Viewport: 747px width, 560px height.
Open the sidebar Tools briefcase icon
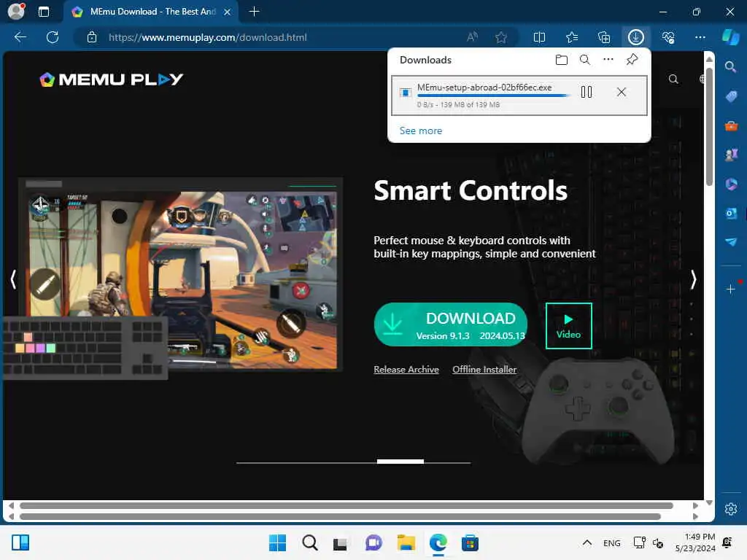pyautogui.click(x=730, y=125)
